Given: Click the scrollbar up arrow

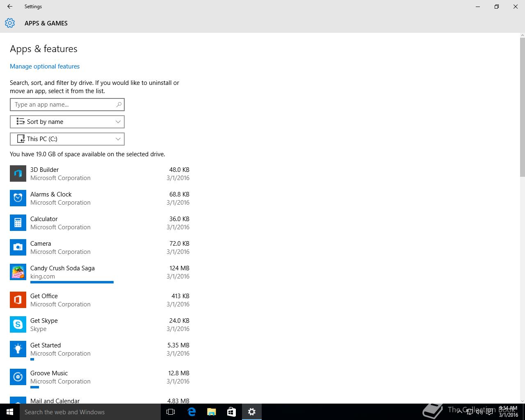Looking at the screenshot, I should 522,36.
